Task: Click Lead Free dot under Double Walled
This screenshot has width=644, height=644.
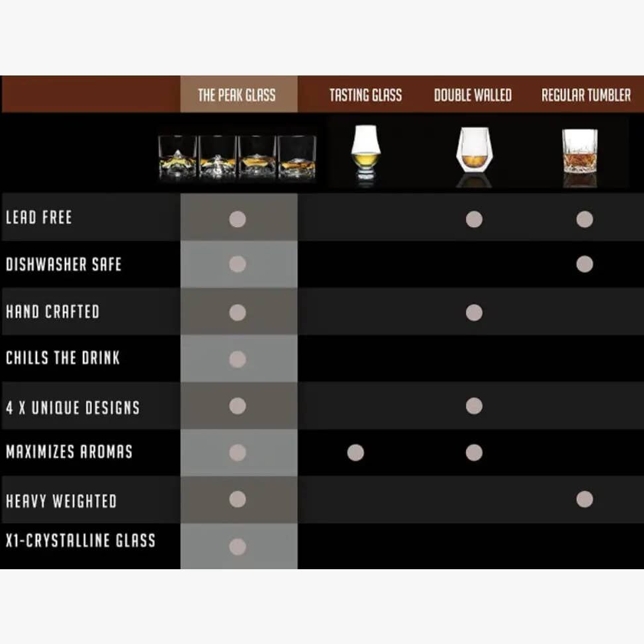Action: [474, 219]
